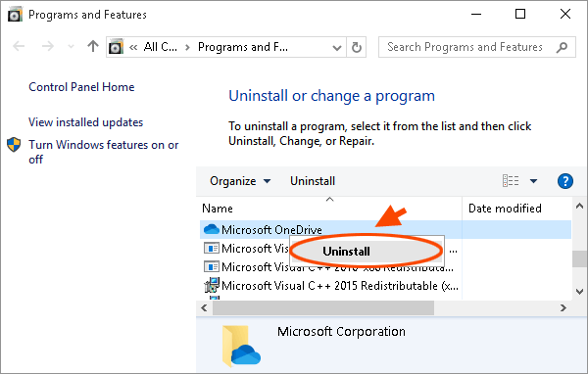Open the view options dropdown arrow
This screenshot has width=588, height=374.
533,181
